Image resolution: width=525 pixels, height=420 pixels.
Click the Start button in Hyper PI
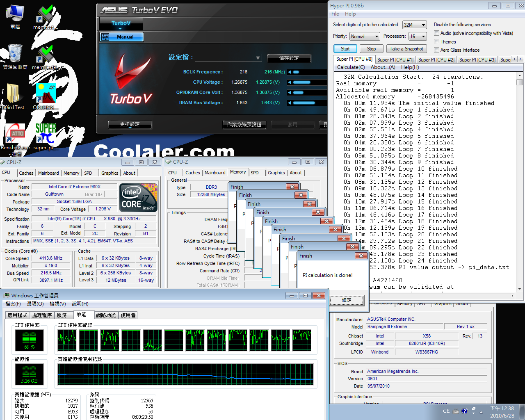tap(345, 49)
